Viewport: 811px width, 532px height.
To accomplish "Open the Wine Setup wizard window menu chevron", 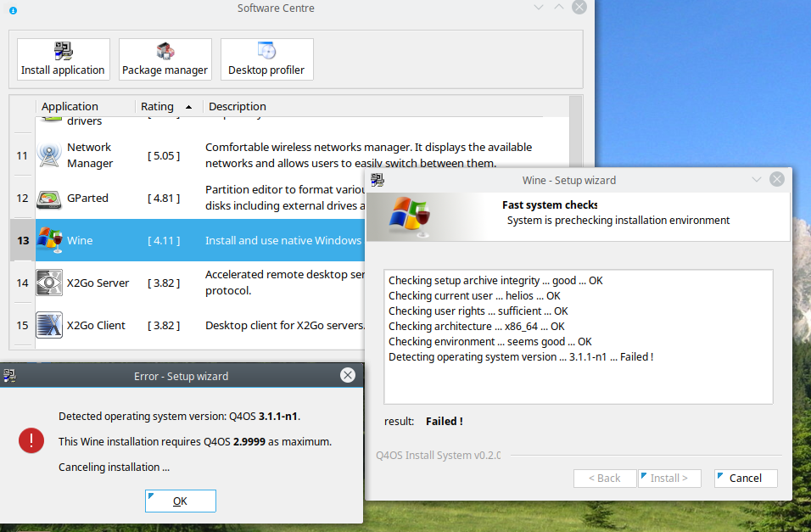I will (757, 180).
